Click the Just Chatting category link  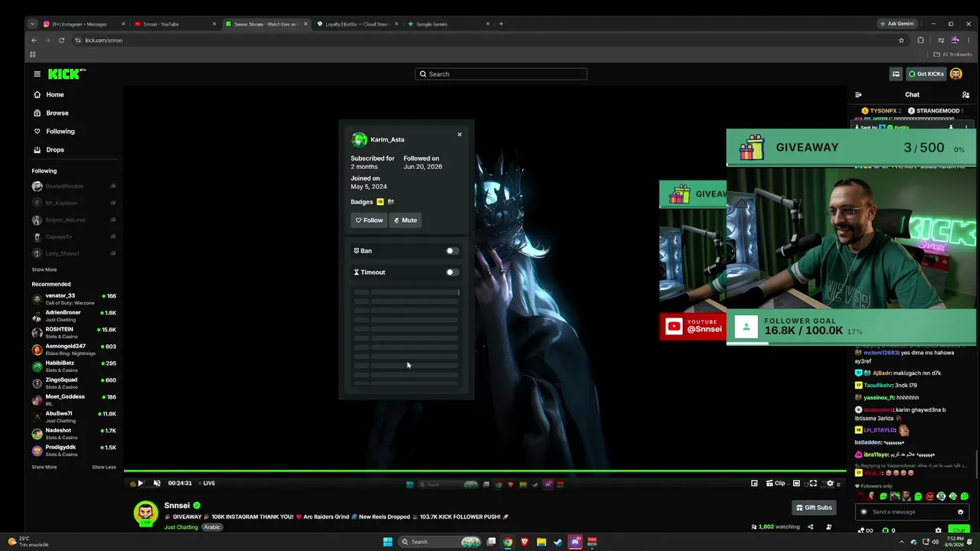pos(181,527)
